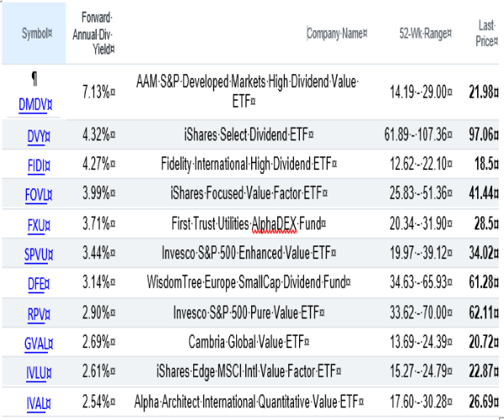Open the FIDI ticker link
The height and width of the screenshot is (420, 504).
coord(33,165)
